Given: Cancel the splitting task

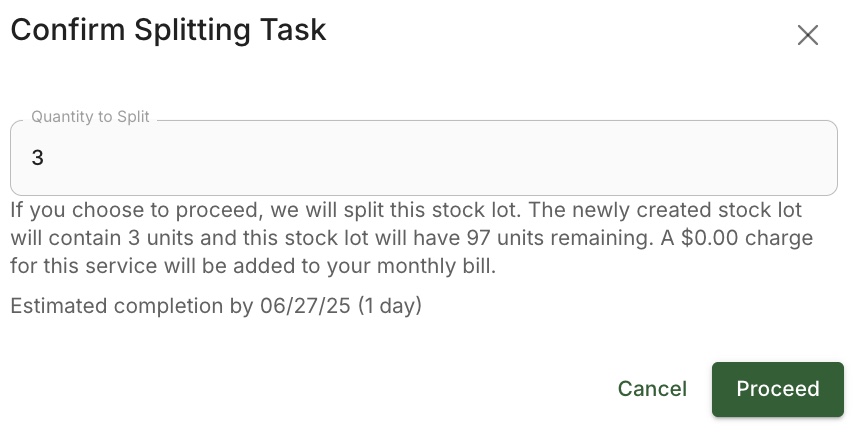Looking at the screenshot, I should coord(652,389).
